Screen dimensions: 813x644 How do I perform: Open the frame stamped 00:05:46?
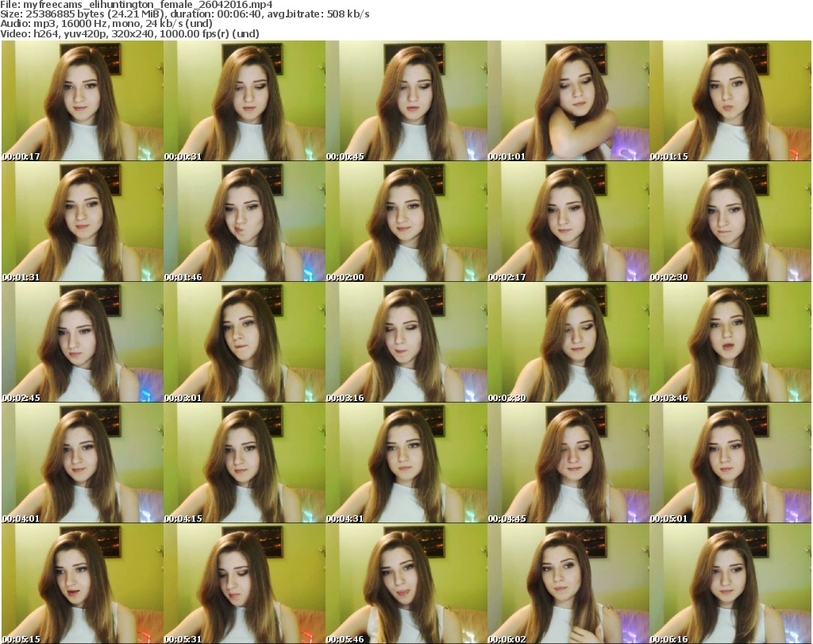tap(406, 584)
